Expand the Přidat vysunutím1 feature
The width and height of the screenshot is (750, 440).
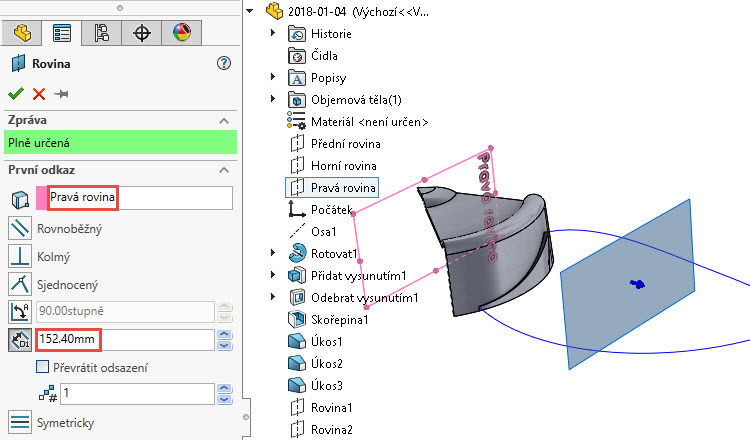coord(273,275)
